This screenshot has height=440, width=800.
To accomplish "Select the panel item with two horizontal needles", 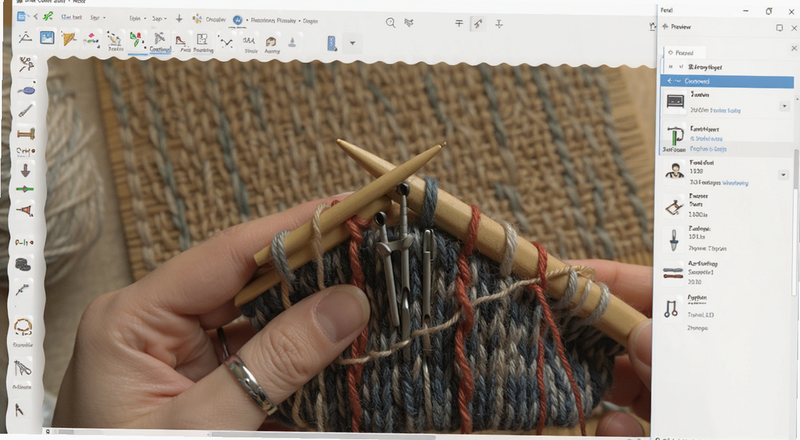I will [673, 273].
